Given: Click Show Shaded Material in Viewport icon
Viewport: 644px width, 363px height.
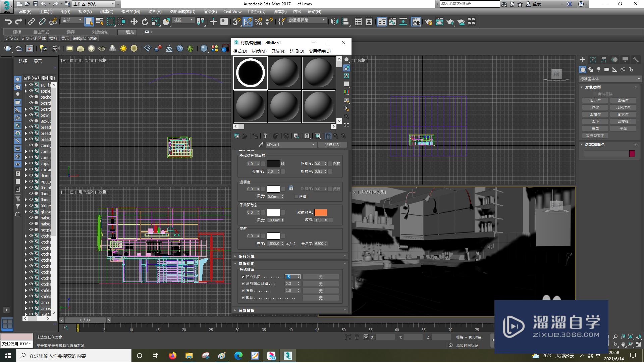Looking at the screenshot, I should click(318, 136).
